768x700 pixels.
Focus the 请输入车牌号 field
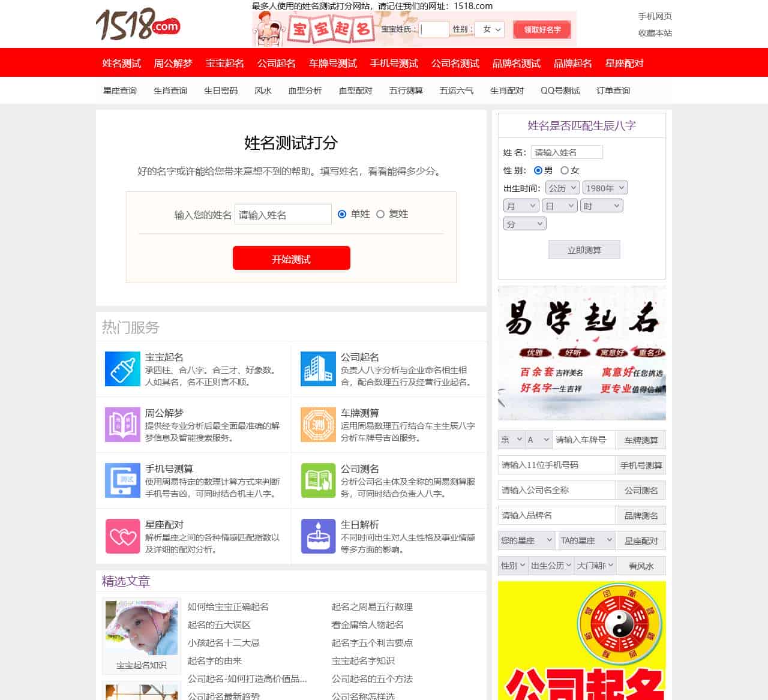tap(583, 440)
